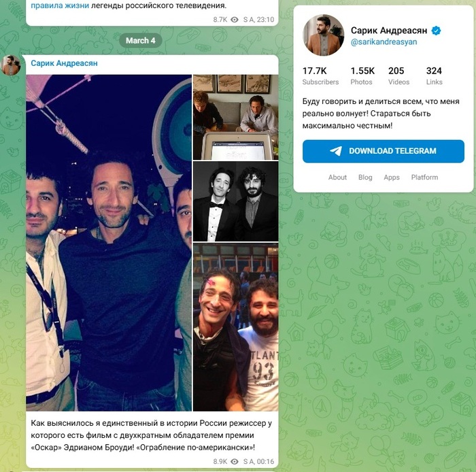
Task: Click the Download Telegram button
Action: [x=383, y=151]
